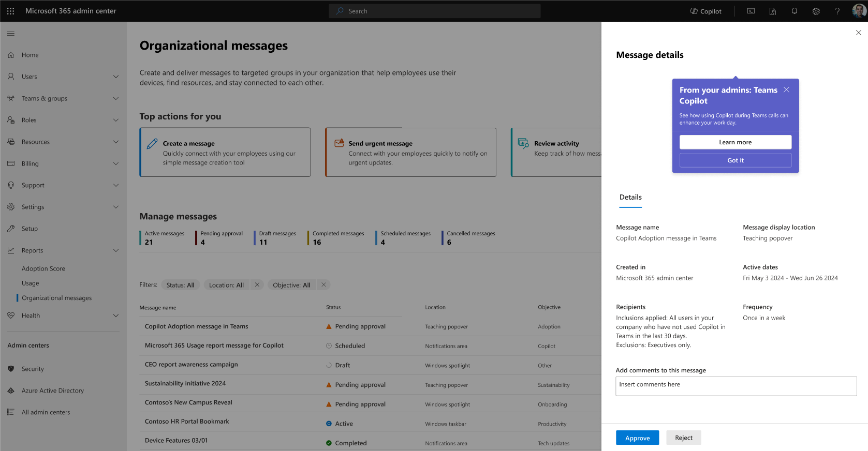The width and height of the screenshot is (868, 451).
Task: Click the All admin centers list icon
Action: pos(11,412)
